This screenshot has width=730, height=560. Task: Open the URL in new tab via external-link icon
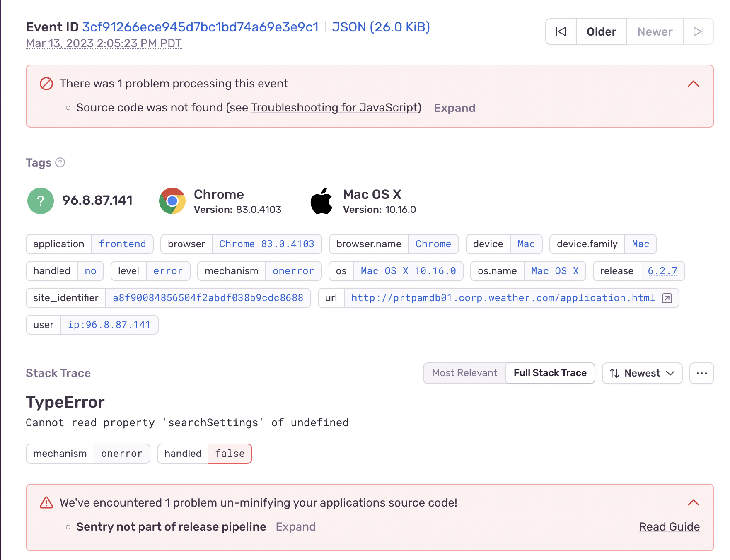coord(667,298)
